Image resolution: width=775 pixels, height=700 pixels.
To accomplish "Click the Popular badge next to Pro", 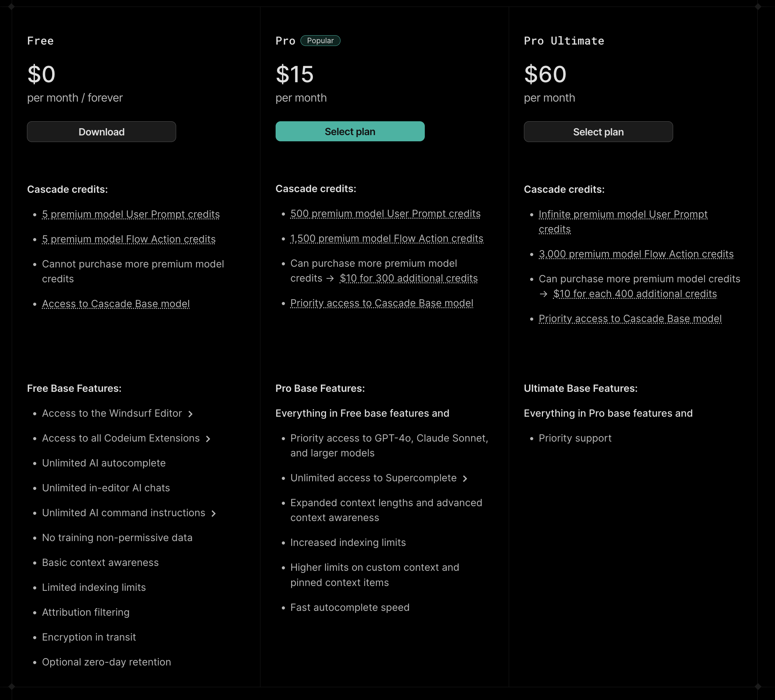I will click(320, 41).
